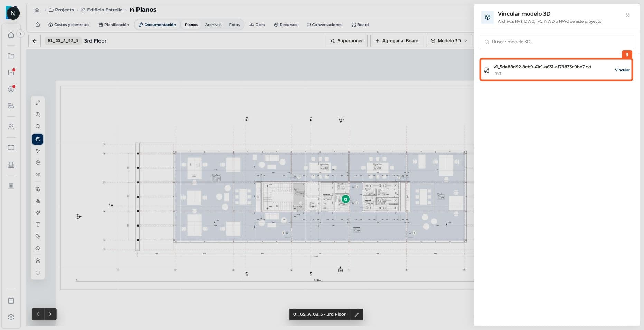Open Edificio Estrella breadcrumb
The height and width of the screenshot is (330, 644).
click(x=102, y=10)
